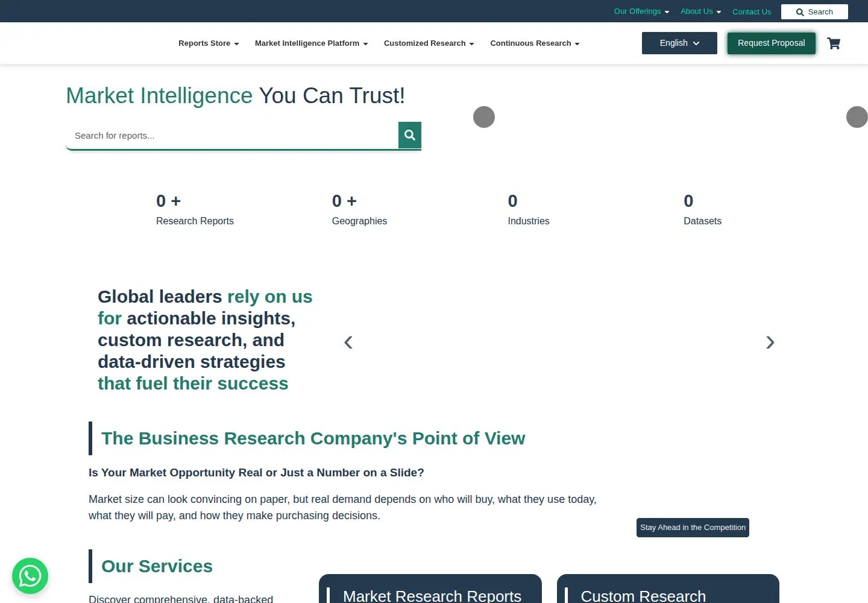Open the top bar Search box
This screenshot has height=603, width=868.
coord(814,11)
